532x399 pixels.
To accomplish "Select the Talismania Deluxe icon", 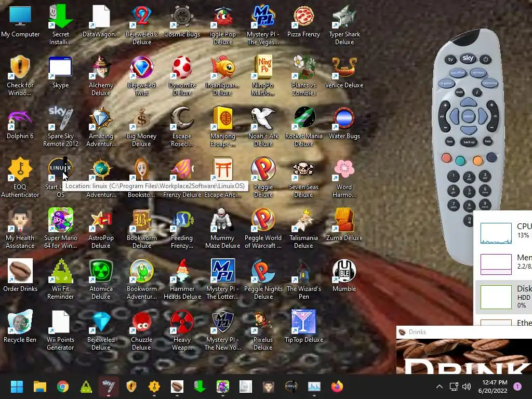I will click(303, 229).
